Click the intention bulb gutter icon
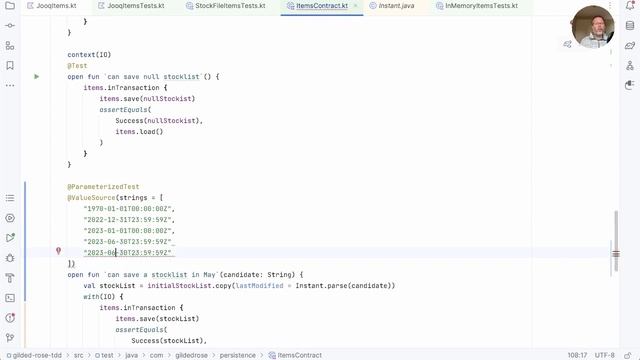This screenshot has height=360, width=640. (x=58, y=251)
